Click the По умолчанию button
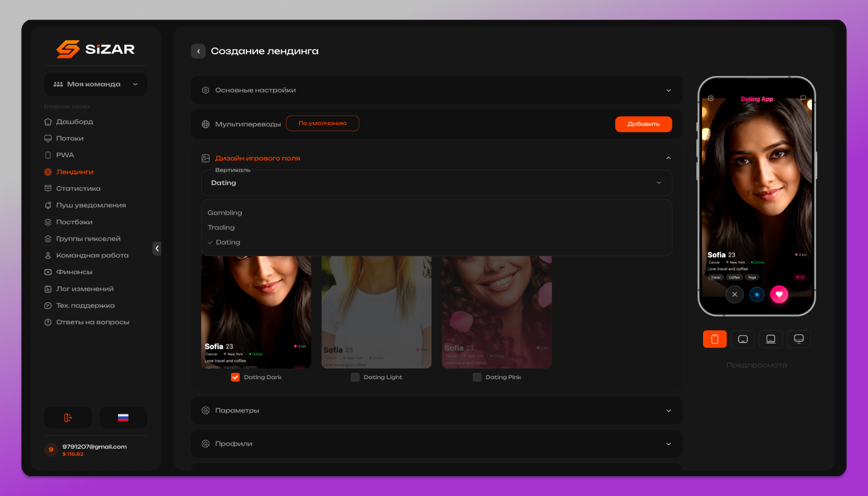The height and width of the screenshot is (496, 868). [322, 123]
